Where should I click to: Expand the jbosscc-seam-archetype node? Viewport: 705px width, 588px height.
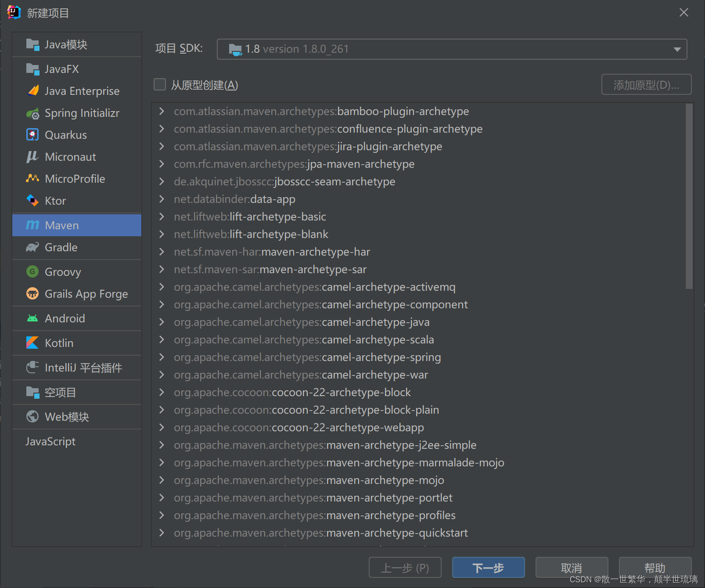162,181
